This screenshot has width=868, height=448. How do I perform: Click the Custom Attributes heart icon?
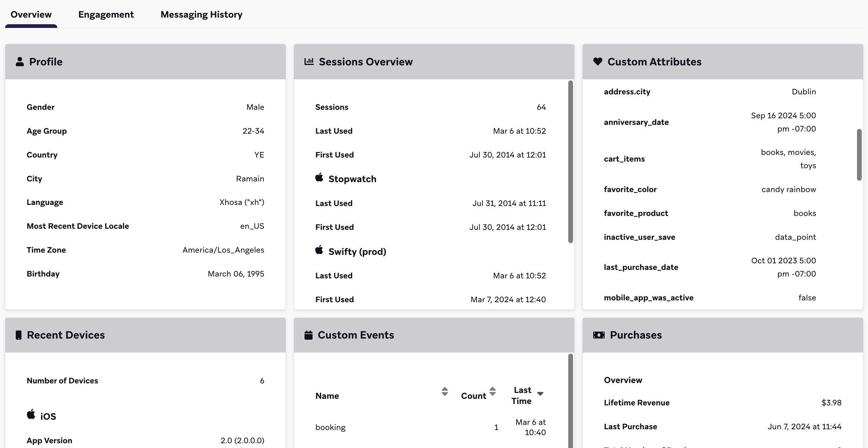click(598, 62)
